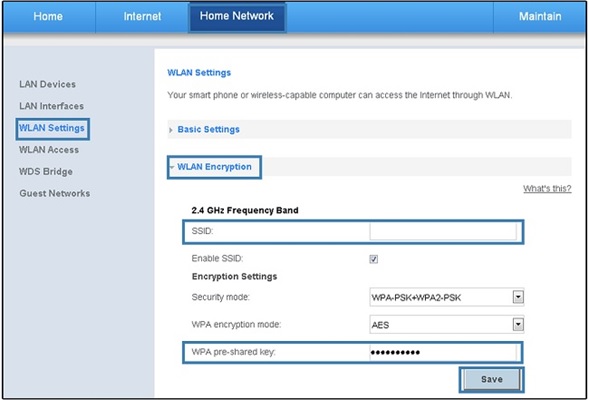Screen dimensions: 589x400
Task: Toggle the Enable SSID checkbox
Action: [373, 259]
